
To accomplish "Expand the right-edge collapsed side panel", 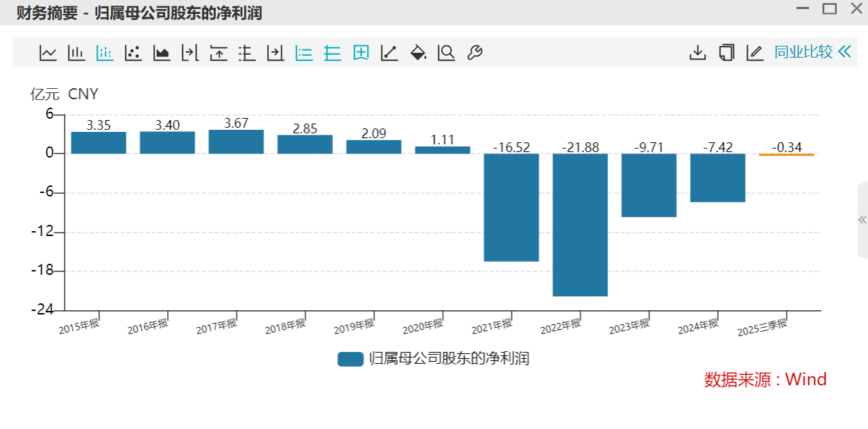I will tap(862, 220).
